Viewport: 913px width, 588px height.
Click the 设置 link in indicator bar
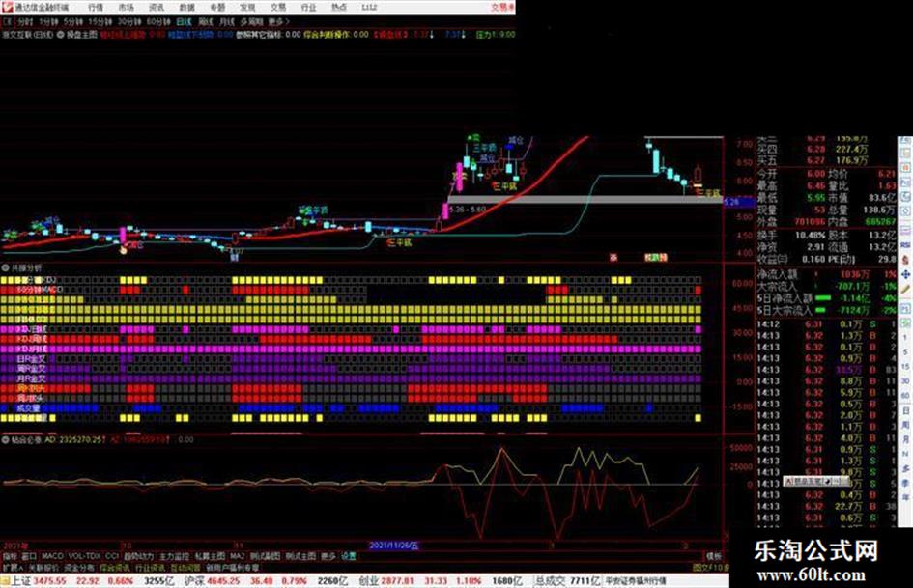point(348,556)
